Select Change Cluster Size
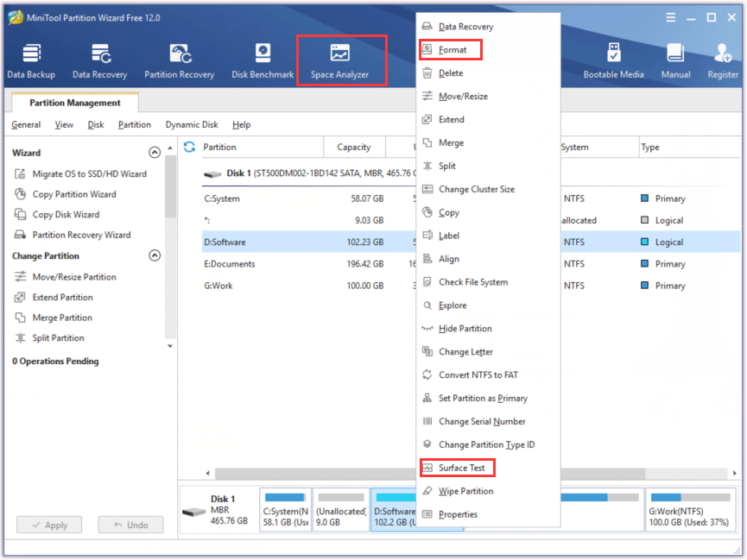 tap(488, 189)
